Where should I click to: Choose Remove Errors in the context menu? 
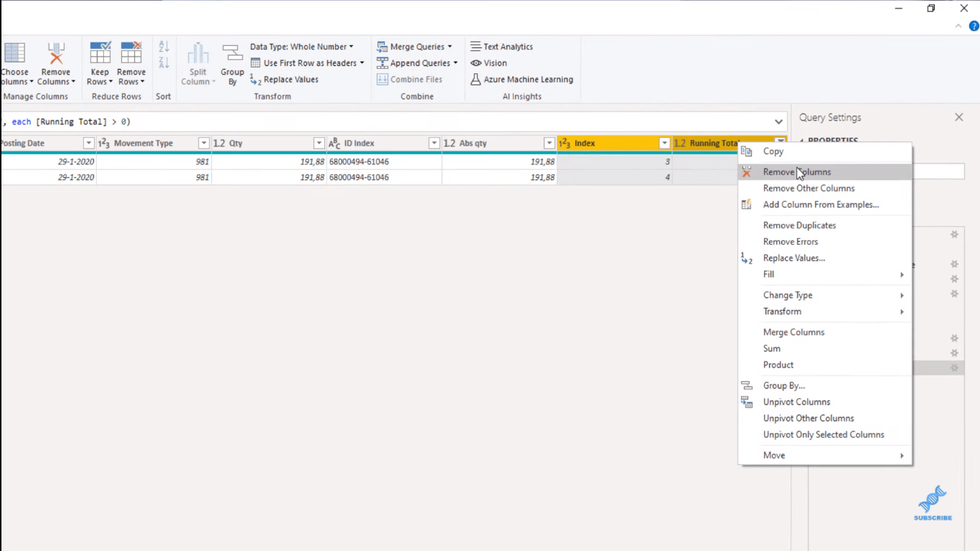[x=825, y=242]
